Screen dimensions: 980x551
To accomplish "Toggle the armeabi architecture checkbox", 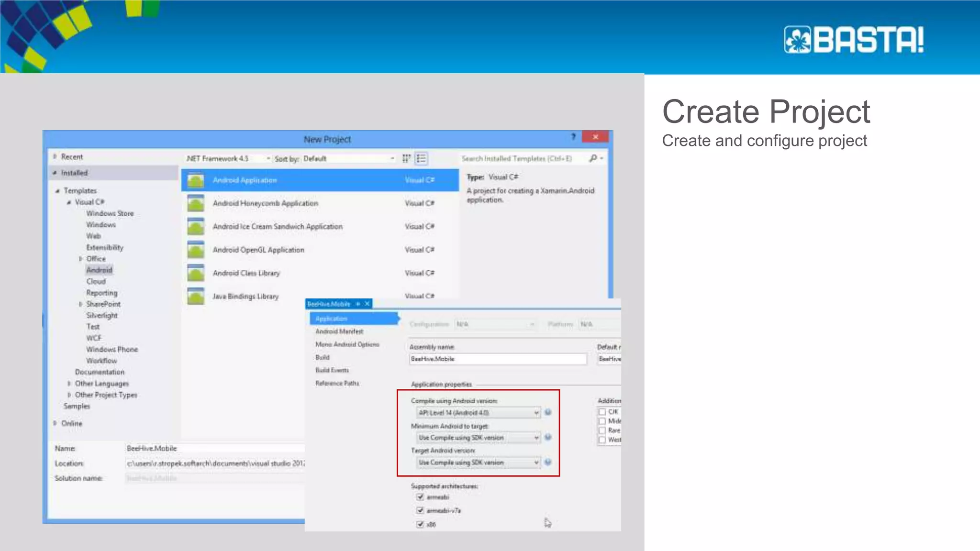I will click(x=420, y=497).
